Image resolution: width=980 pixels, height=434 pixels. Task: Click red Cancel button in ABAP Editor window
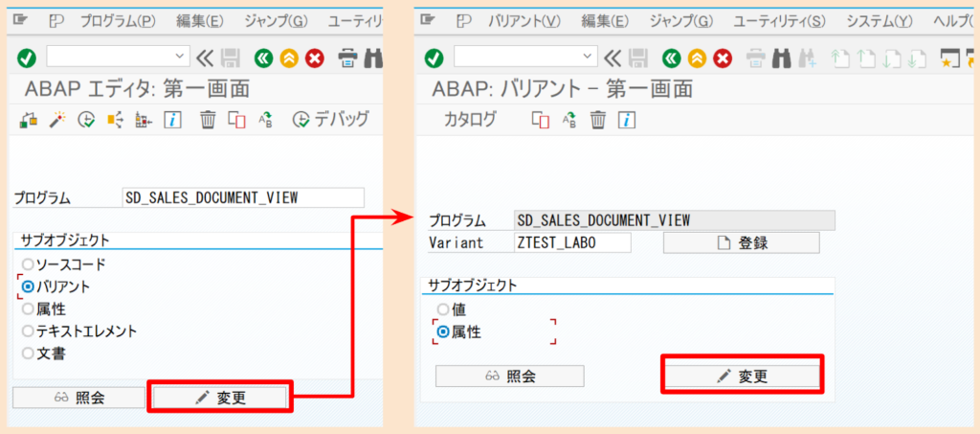coord(314,58)
